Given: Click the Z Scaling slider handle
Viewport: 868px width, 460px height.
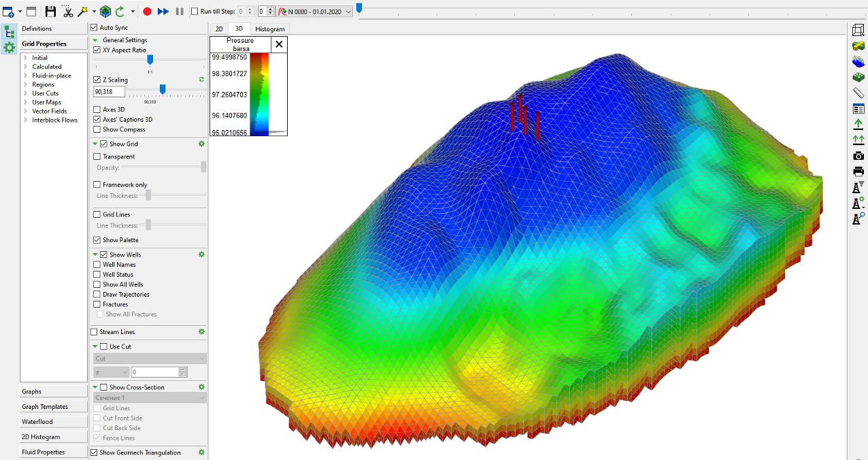Looking at the screenshot, I should click(x=163, y=89).
